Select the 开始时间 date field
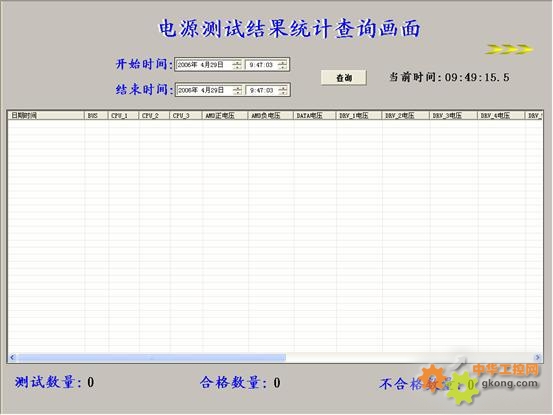Viewport: 553px width, 415px height. [209, 65]
